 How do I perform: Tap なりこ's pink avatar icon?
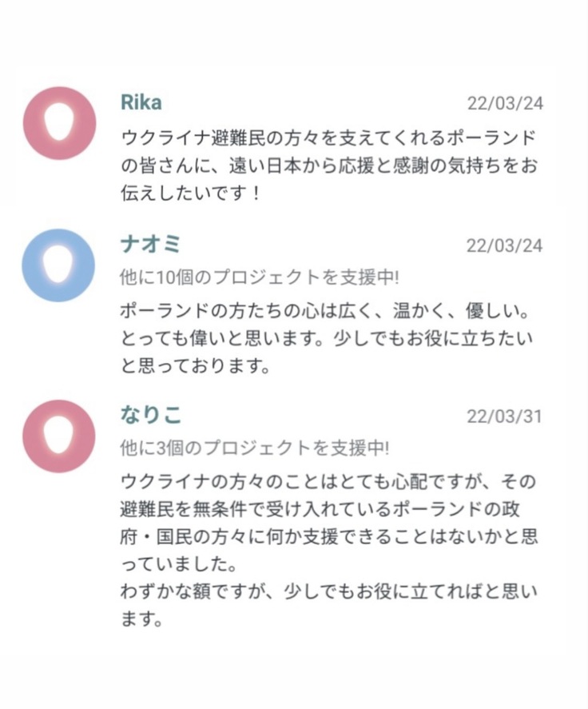pyautogui.click(x=58, y=436)
